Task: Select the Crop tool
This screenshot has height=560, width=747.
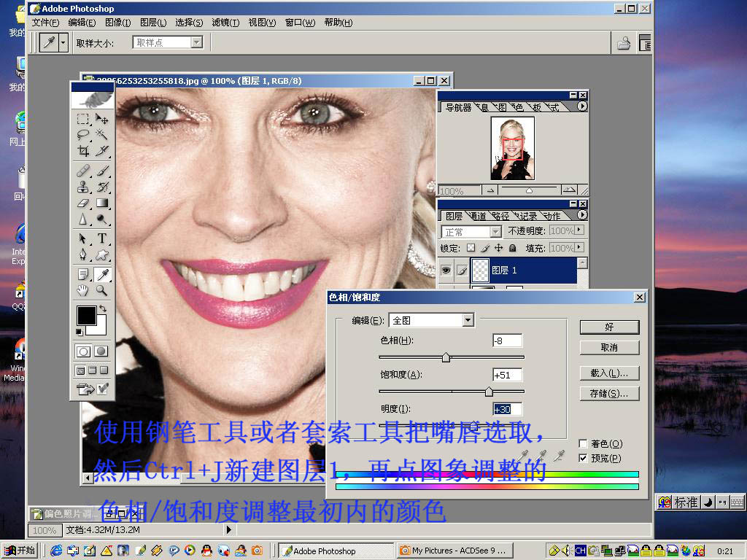Action: click(83, 151)
